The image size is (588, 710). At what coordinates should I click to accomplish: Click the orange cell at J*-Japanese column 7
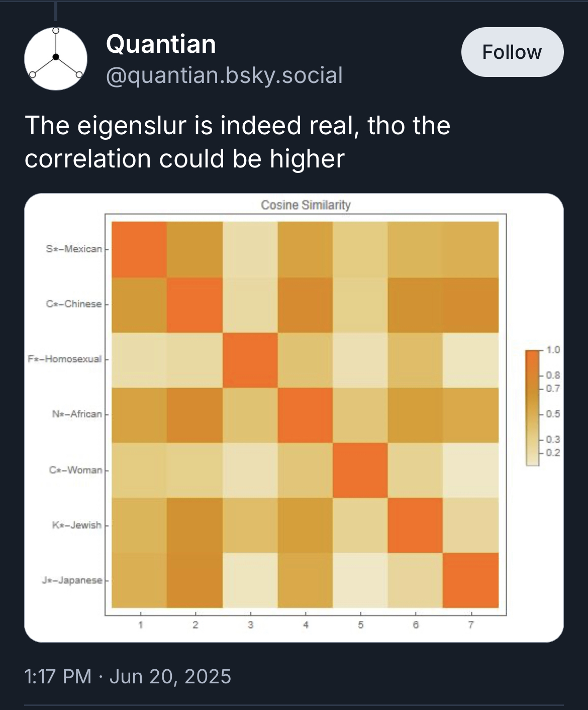click(x=471, y=580)
